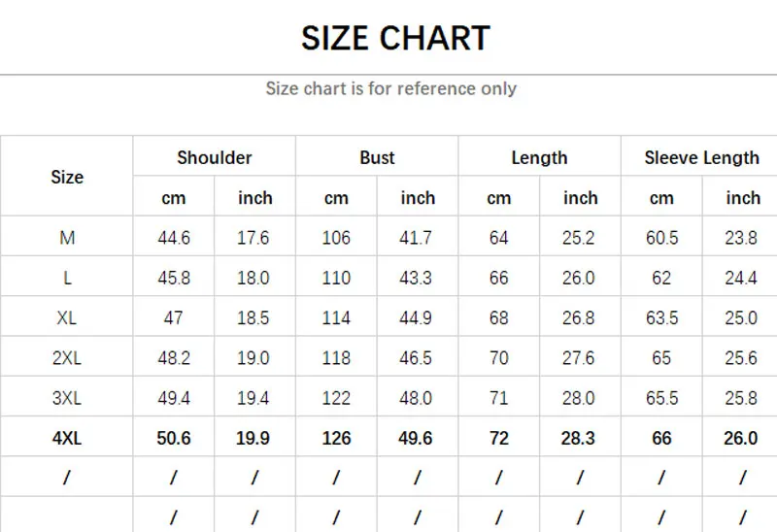Select the Bust column header
Image resolution: width=777 pixels, height=532 pixels.
pyautogui.click(x=377, y=157)
